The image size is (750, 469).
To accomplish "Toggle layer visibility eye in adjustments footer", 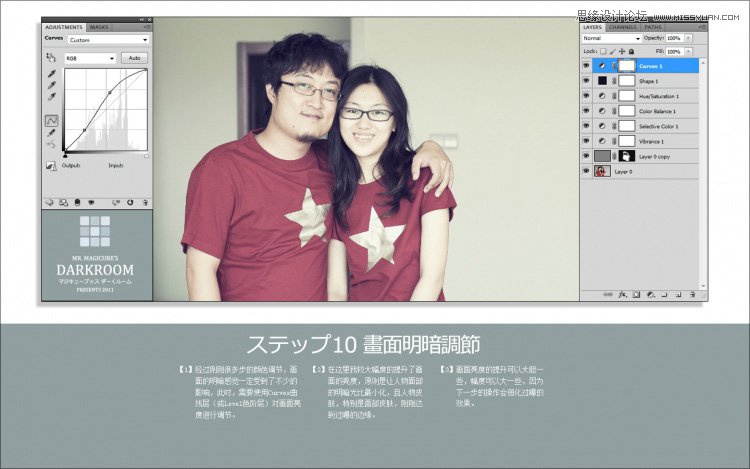I will tap(91, 203).
